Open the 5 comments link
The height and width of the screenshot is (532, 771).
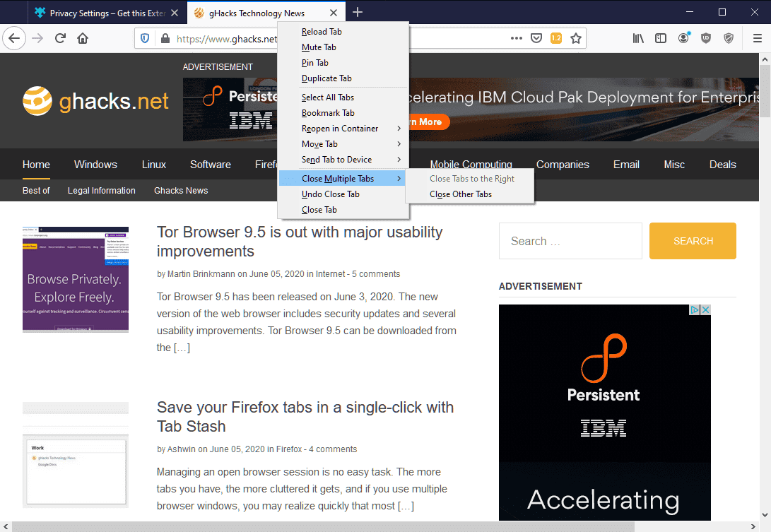[376, 274]
